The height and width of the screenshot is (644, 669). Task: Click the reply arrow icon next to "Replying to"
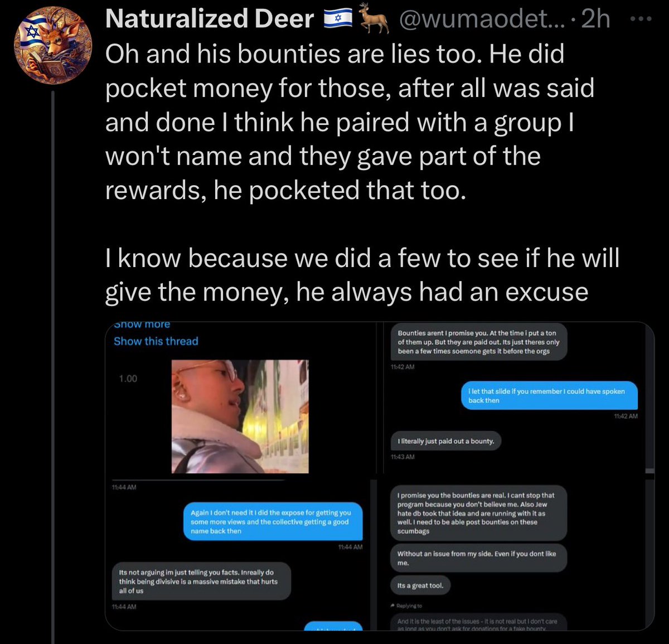click(393, 606)
